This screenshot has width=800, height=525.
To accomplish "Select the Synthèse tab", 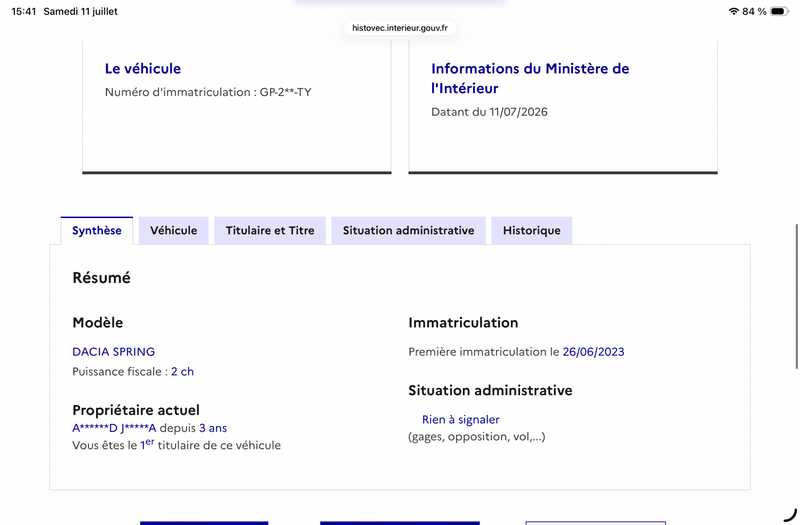I will click(x=97, y=231).
